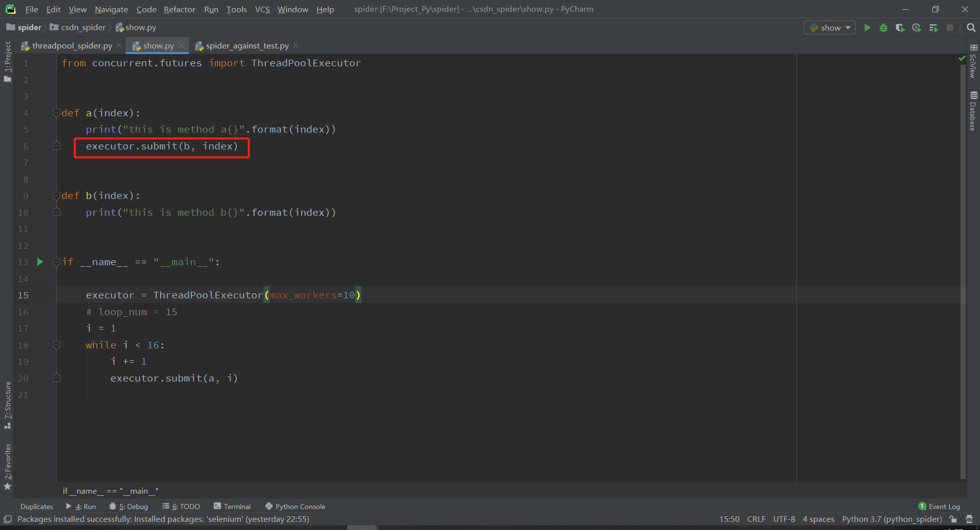The height and width of the screenshot is (530, 980).
Task: Click the 15:50 line:column indicator
Action: pos(729,519)
